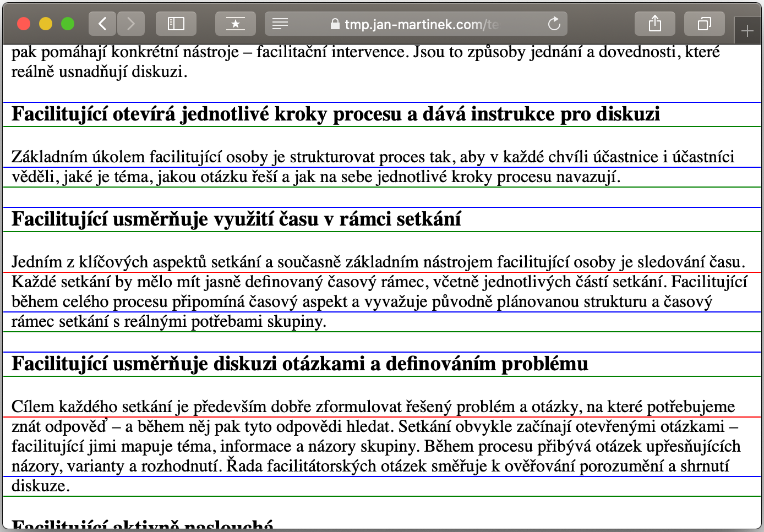
Task: Open Reader view icon in address bar
Action: click(280, 24)
